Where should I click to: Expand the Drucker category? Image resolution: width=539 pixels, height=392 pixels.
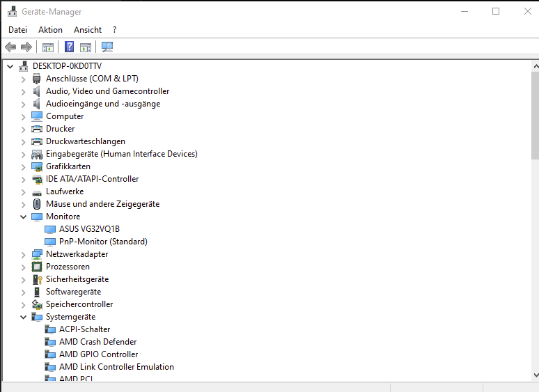pos(24,130)
